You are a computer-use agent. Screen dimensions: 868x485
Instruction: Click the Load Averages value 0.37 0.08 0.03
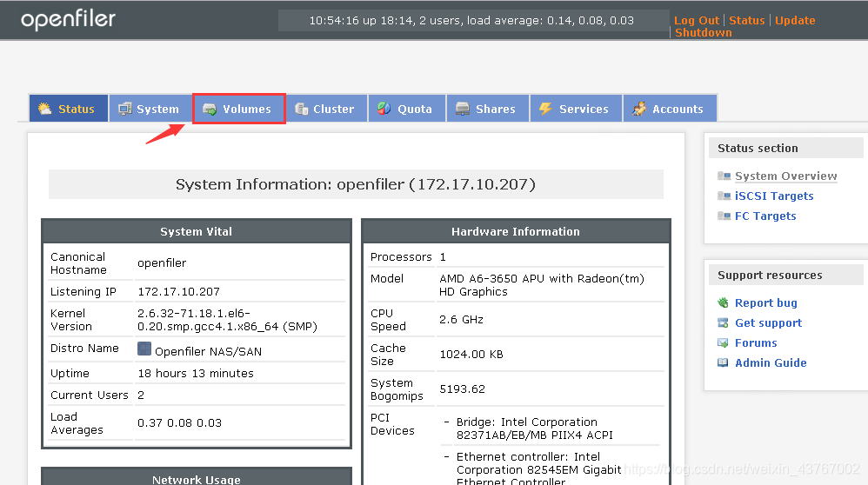click(x=179, y=422)
